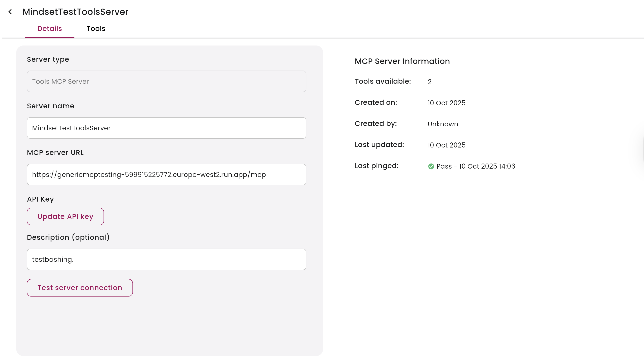Focus the Server name input field
This screenshot has height=364, width=644.
click(167, 128)
